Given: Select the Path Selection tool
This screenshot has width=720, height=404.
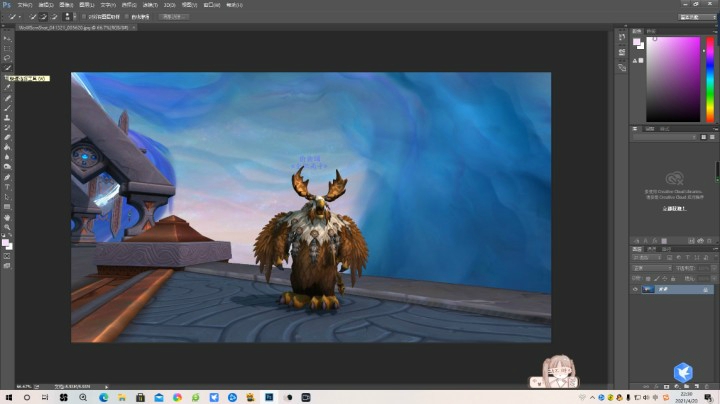Looking at the screenshot, I should [x=7, y=197].
